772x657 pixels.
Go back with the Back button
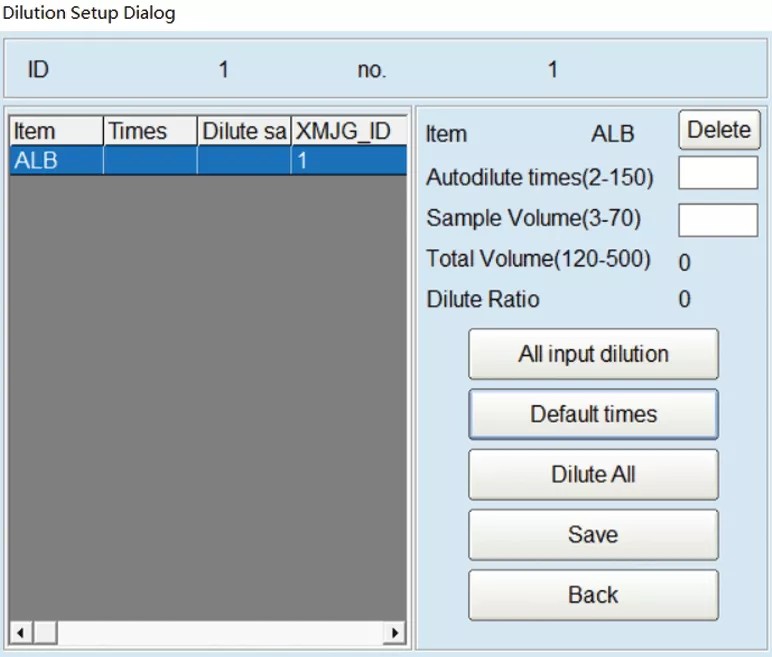[x=593, y=595]
